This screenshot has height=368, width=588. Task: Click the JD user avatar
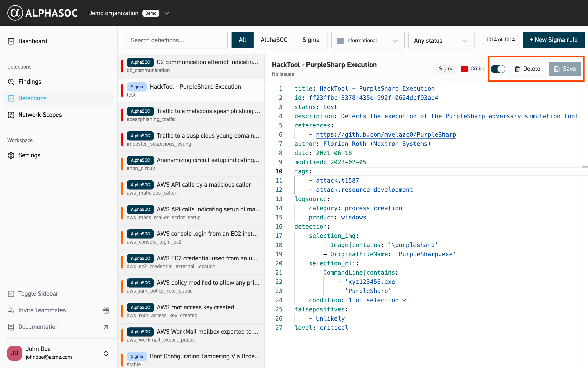[x=14, y=353]
